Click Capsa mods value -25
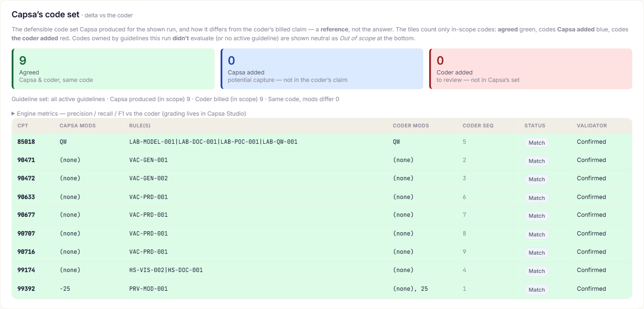This screenshot has width=644, height=309. click(65, 289)
